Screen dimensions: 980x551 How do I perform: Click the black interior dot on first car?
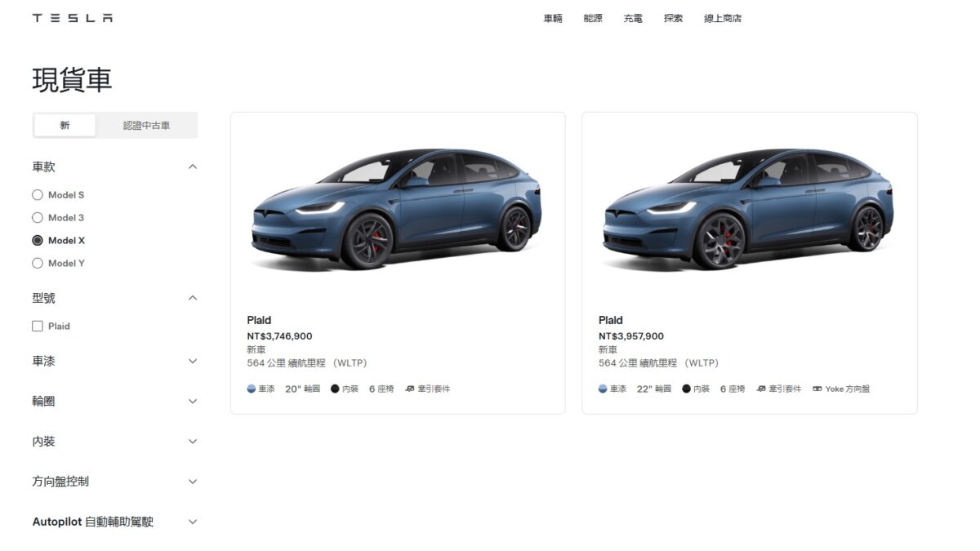pos(335,389)
